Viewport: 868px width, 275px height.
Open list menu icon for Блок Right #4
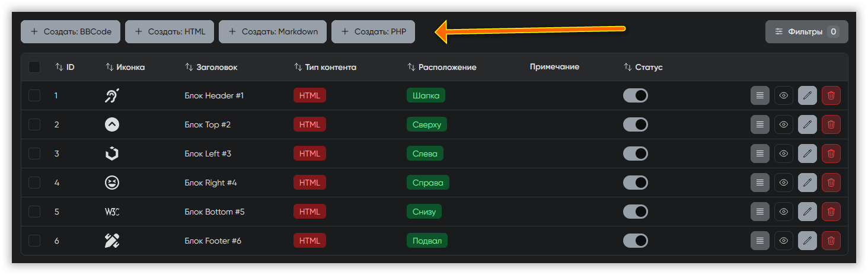tap(759, 183)
